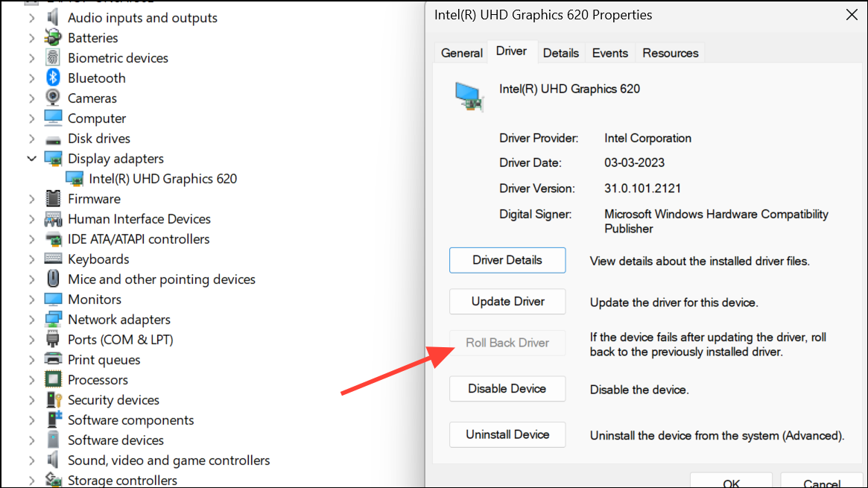Viewport: 868px width, 488px height.
Task: Switch to the Details tab
Action: (561, 53)
